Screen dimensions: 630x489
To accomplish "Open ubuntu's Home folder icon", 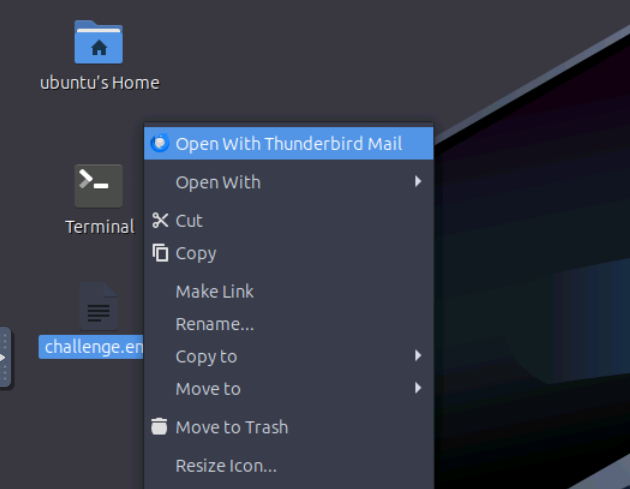I will click(x=98, y=42).
